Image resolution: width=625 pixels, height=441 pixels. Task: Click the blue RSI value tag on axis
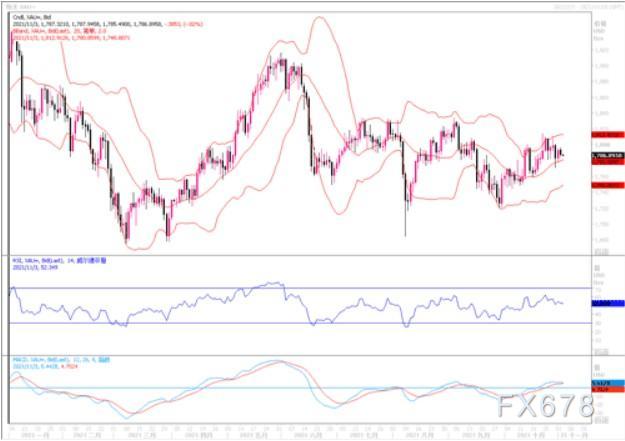point(608,303)
